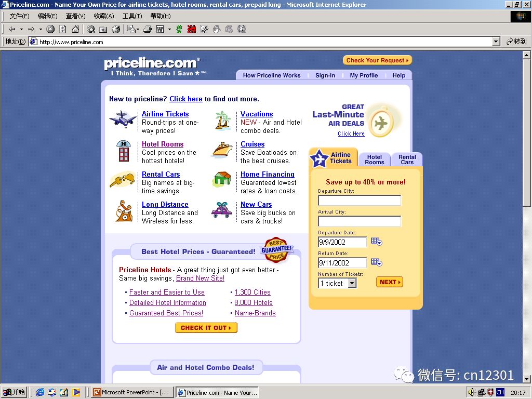This screenshot has height=399, width=532.
Task: Open How Priceline Works
Action: 271,75
